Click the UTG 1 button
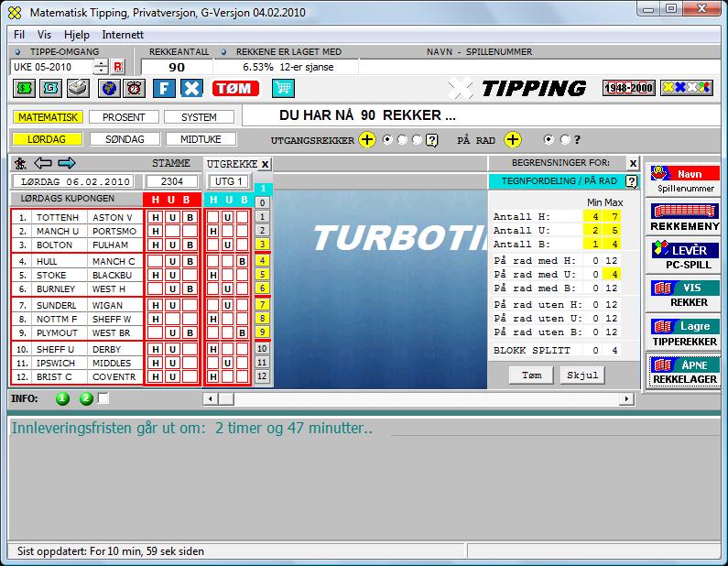Viewport: 728px width, 566px height. click(x=229, y=181)
